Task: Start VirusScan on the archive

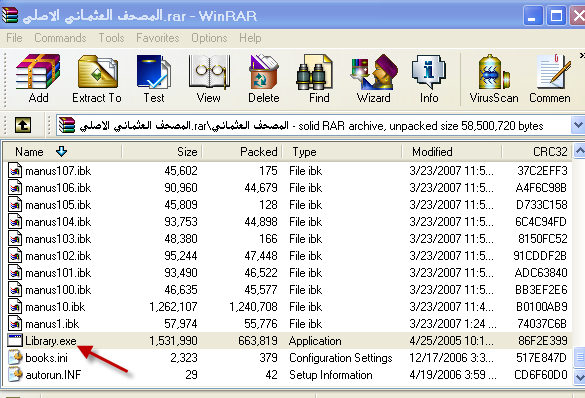Action: click(494, 78)
